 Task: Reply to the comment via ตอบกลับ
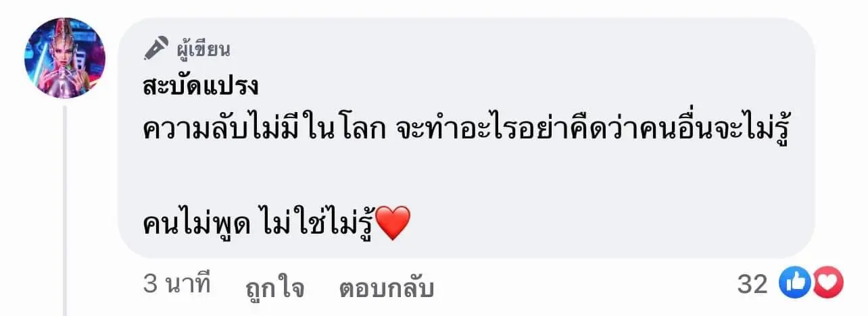(x=385, y=288)
